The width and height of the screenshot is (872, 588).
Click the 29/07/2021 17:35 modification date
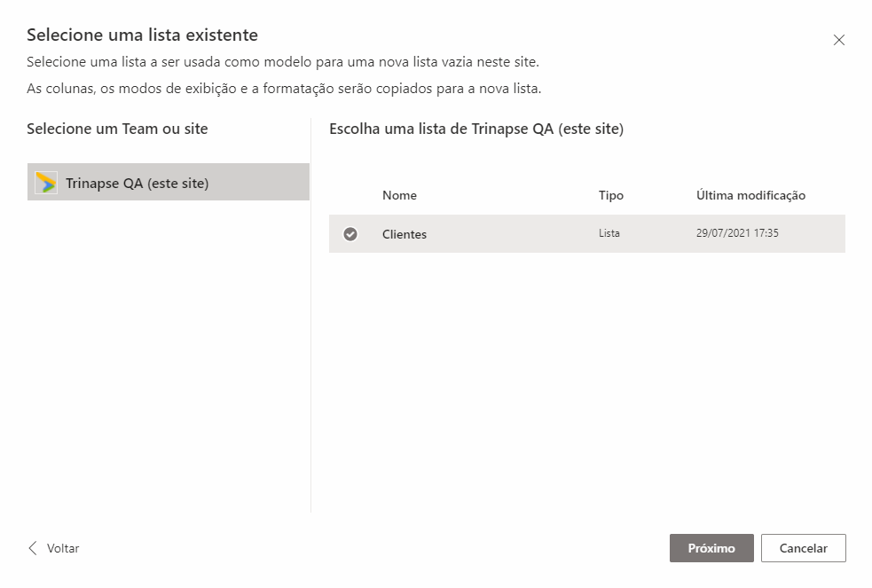737,234
